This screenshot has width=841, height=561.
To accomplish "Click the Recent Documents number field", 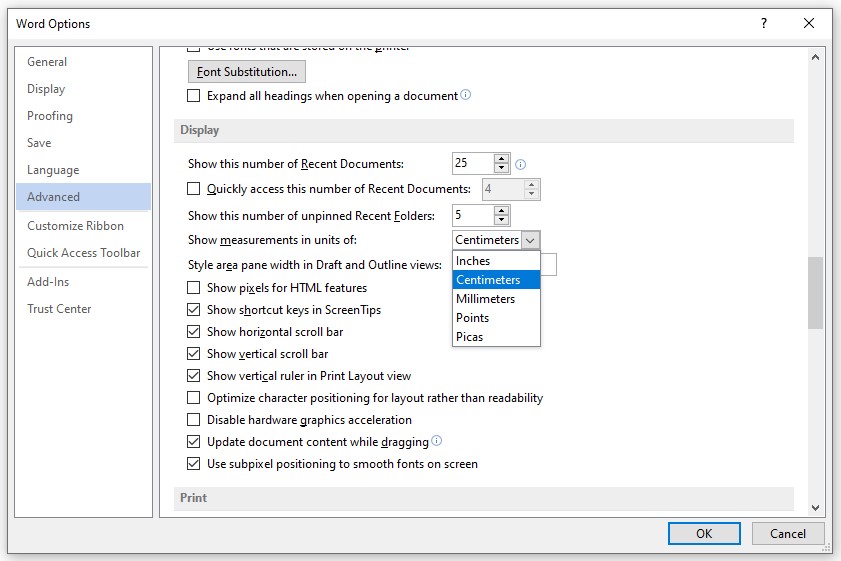I will [473, 163].
